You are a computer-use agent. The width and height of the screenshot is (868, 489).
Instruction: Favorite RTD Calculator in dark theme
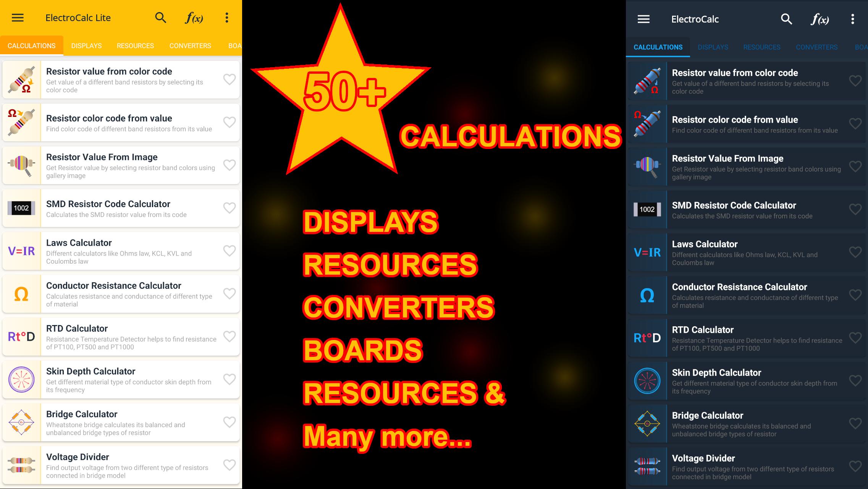click(855, 338)
